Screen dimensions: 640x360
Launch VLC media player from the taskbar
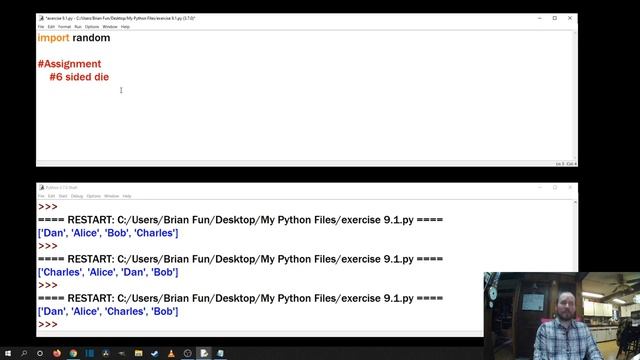pos(171,353)
